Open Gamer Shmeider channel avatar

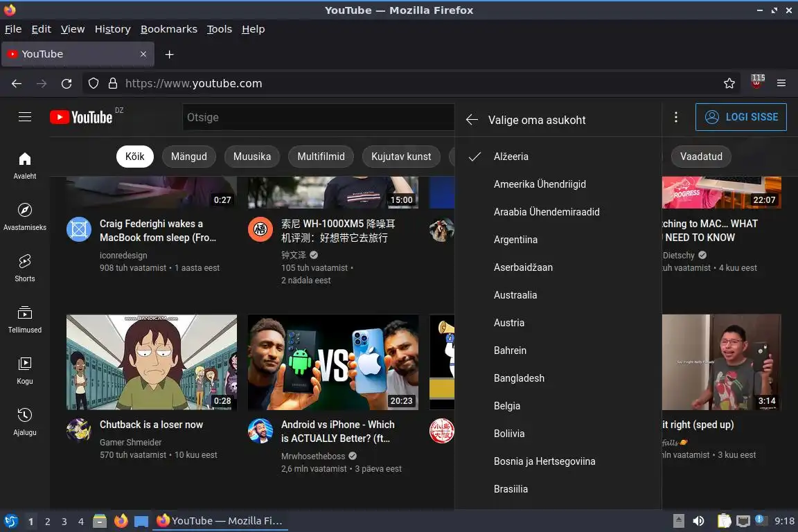(x=79, y=431)
